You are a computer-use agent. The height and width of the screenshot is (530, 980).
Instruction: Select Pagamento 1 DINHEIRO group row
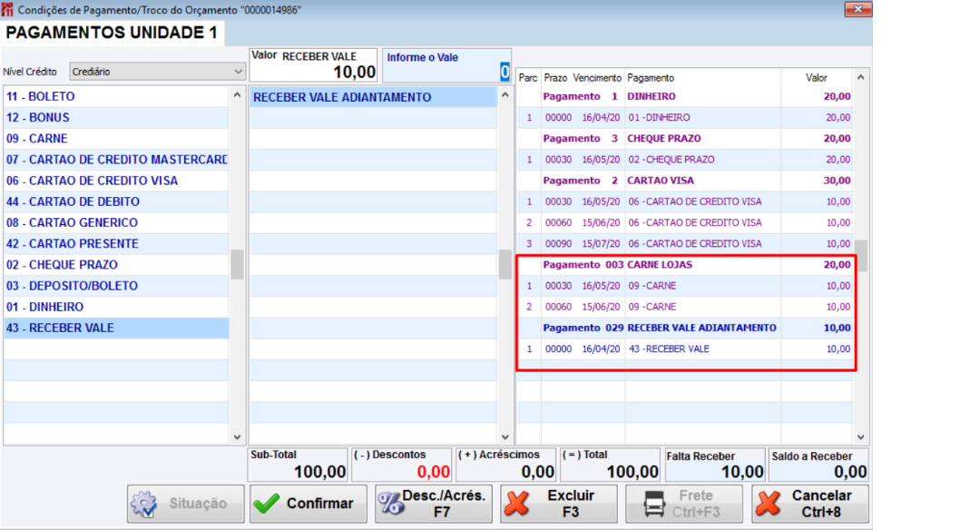(684, 96)
